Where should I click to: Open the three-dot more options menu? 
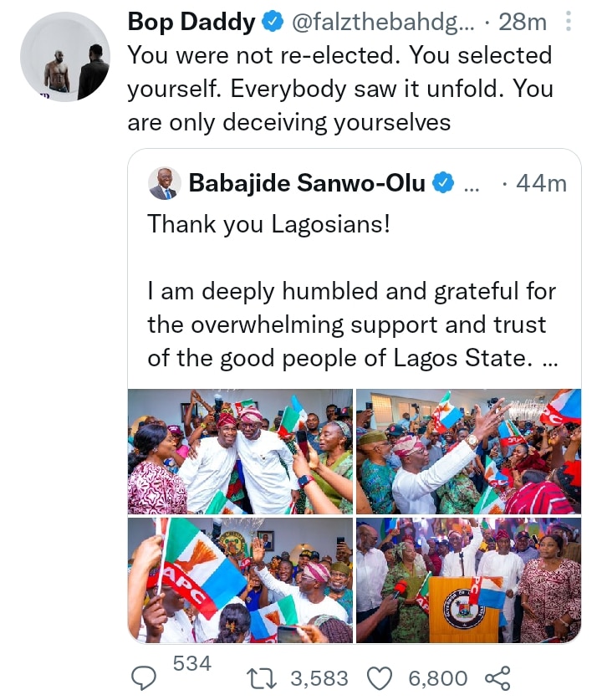tap(568, 20)
